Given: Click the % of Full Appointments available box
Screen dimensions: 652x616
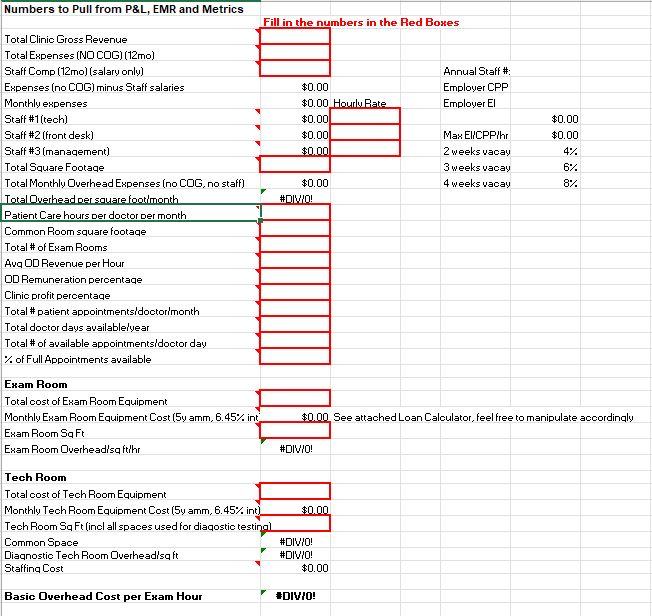Looking at the screenshot, I should (295, 358).
